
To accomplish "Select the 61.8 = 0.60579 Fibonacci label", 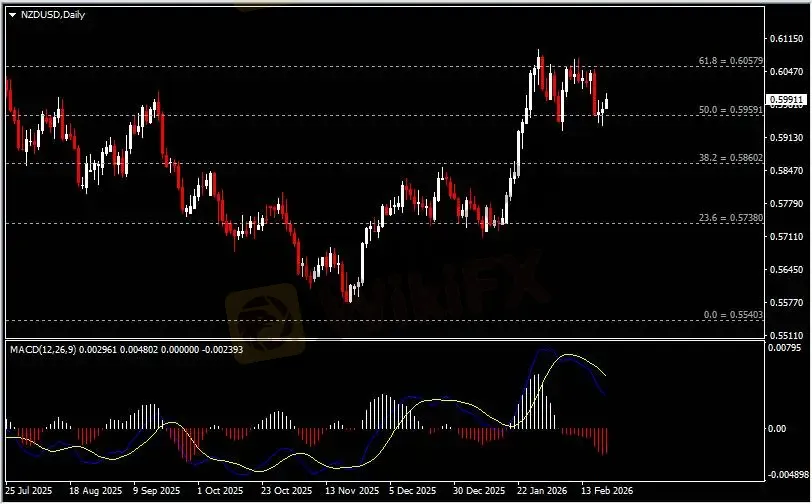I will click(730, 61).
